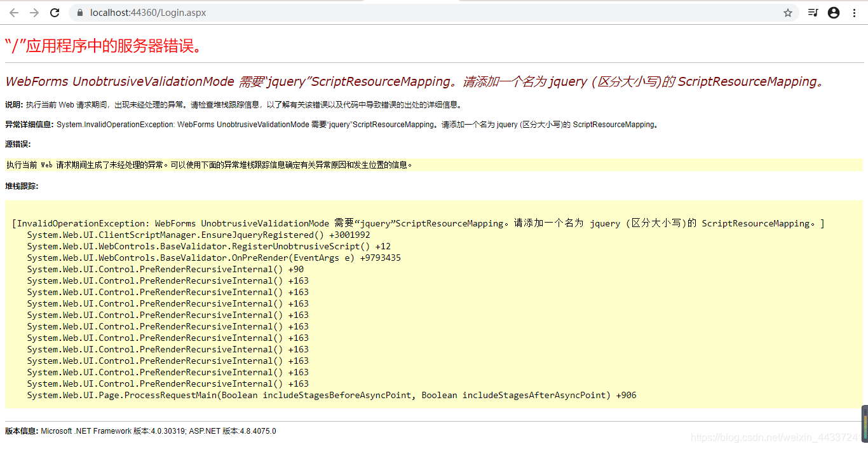Open the media controls icon

(813, 12)
